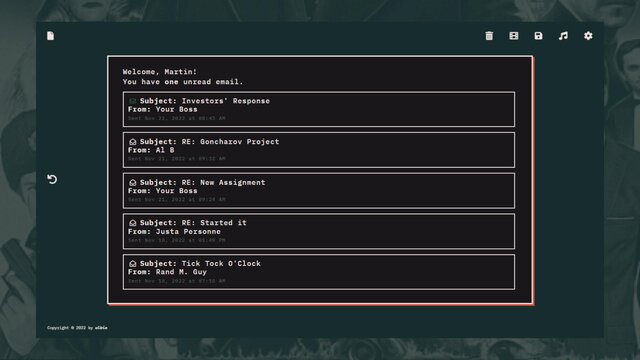Image resolution: width=640 pixels, height=360 pixels.
Task: Click open-envelope icon beside RE: New Assignment
Action: 133,182
